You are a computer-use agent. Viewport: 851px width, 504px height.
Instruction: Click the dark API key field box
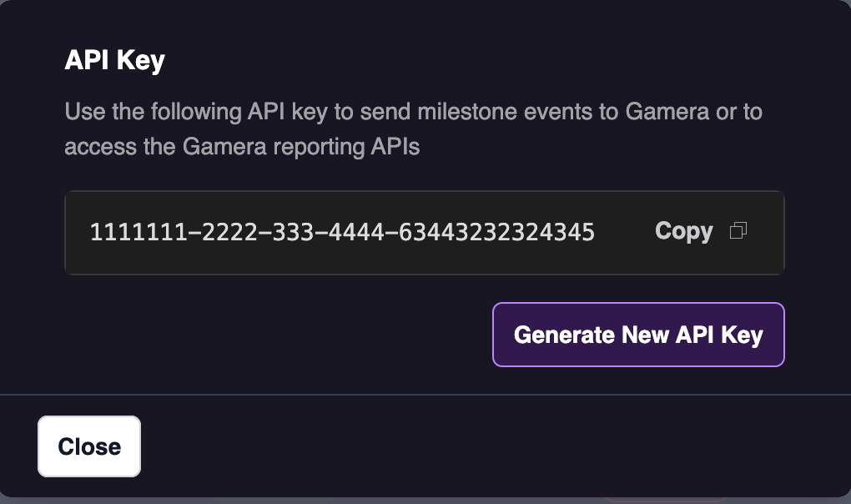coord(424,259)
